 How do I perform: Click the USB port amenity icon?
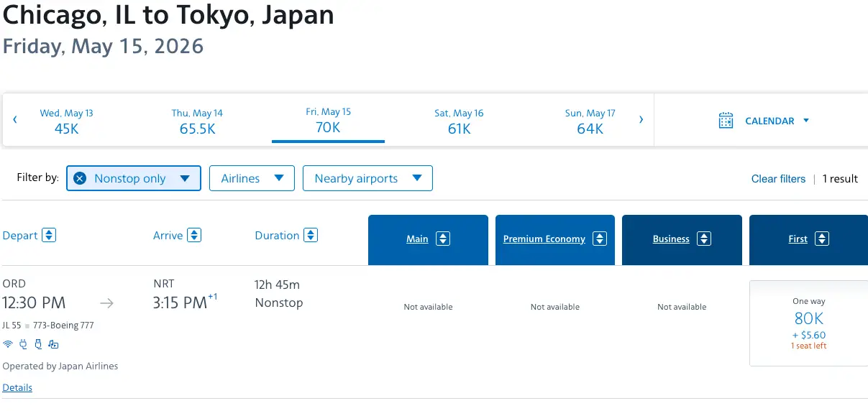click(x=38, y=344)
